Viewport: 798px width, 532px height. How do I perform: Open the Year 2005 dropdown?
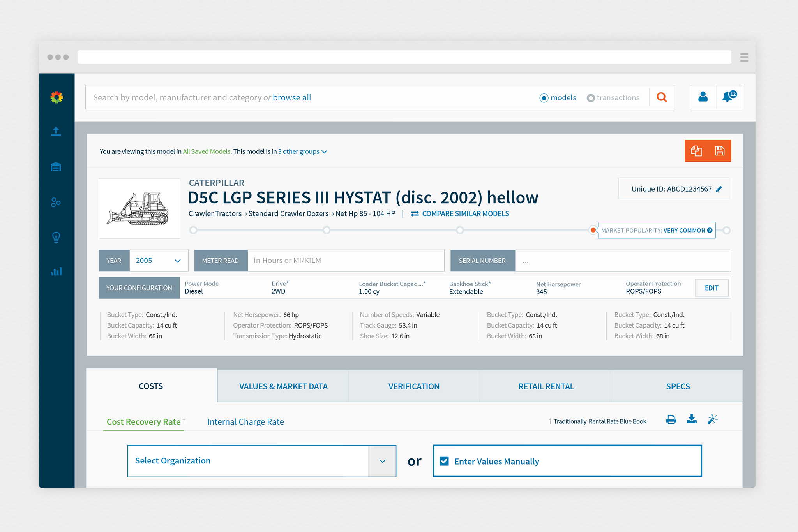pos(159,261)
